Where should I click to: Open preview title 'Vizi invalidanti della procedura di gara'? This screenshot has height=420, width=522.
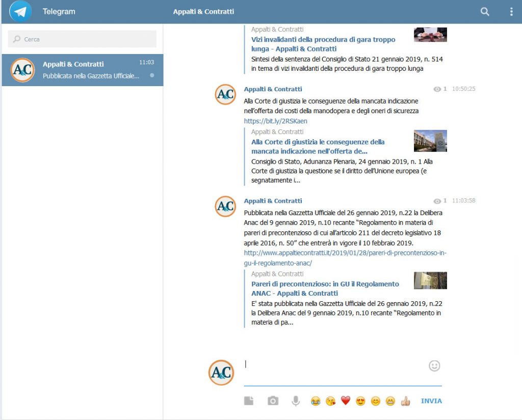click(323, 44)
